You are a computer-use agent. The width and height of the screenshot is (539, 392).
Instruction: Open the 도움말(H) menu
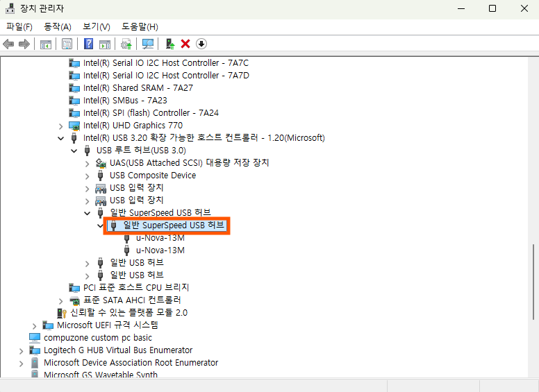point(140,26)
